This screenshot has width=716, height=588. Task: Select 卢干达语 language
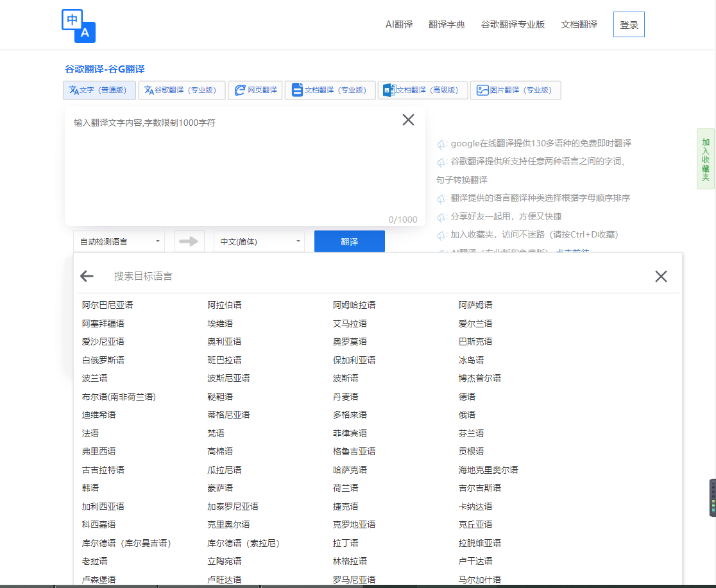(475, 560)
